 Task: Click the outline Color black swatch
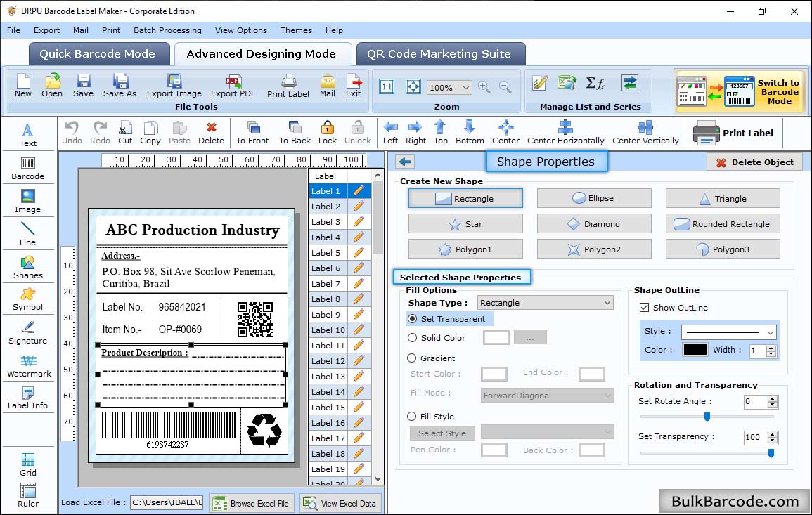[x=695, y=350]
